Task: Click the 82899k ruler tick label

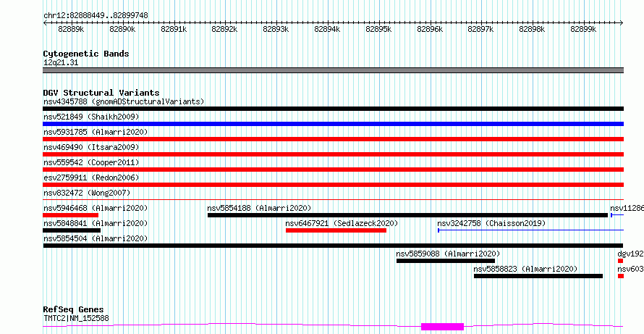Action: 583,29
